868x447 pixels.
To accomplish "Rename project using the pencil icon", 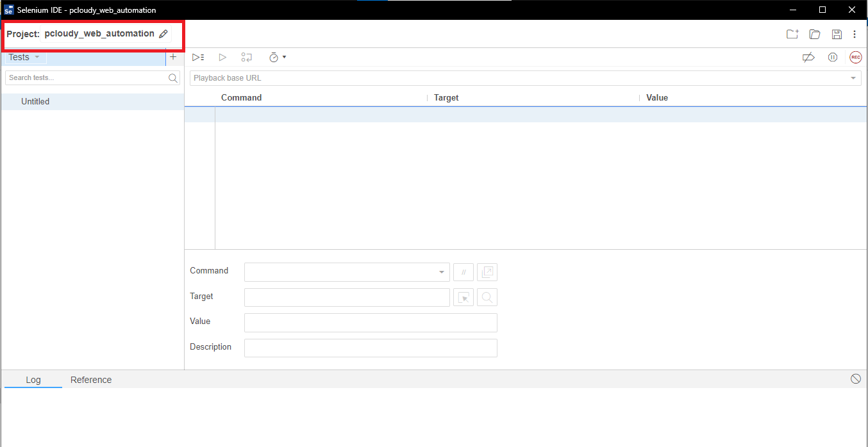I will point(163,33).
